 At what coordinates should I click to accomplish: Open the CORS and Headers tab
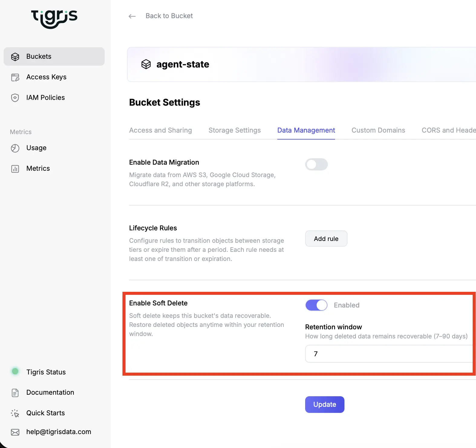pos(449,130)
